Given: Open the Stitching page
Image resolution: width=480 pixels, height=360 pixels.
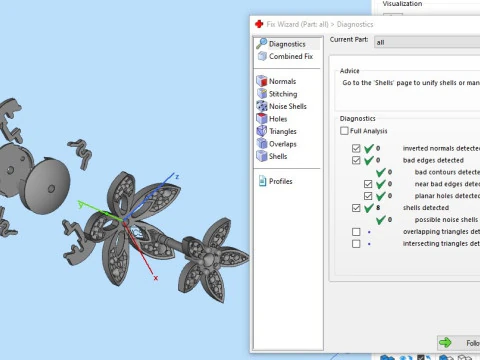Looking at the screenshot, I should click(283, 94).
